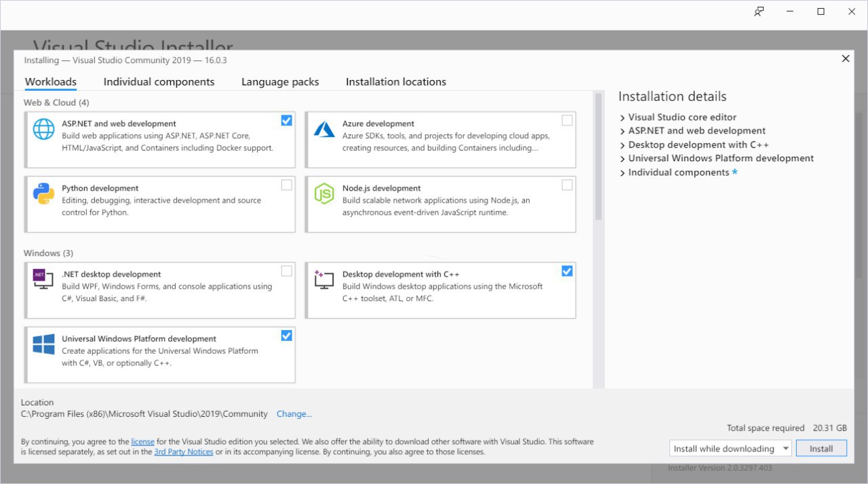
Task: Click the workloads list vertical scrollbar
Action: pos(598,157)
